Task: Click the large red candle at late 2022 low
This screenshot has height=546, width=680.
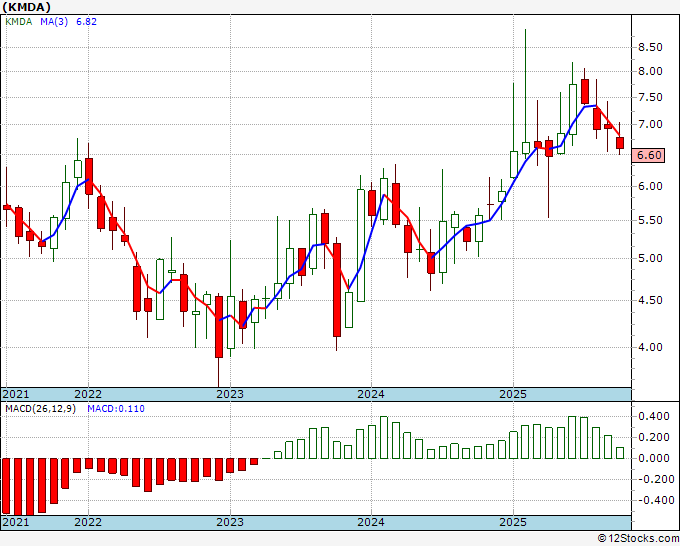Action: click(219, 327)
